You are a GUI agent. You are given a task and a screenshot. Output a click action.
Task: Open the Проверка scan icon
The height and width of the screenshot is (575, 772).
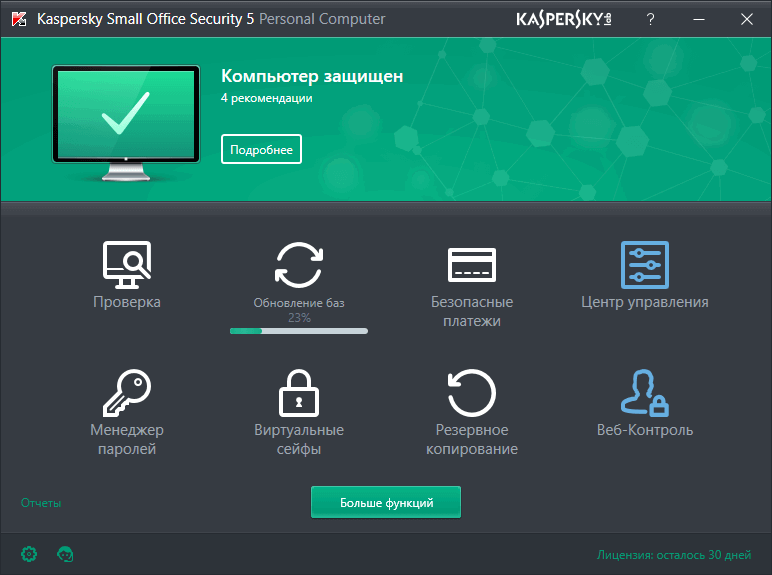127,264
